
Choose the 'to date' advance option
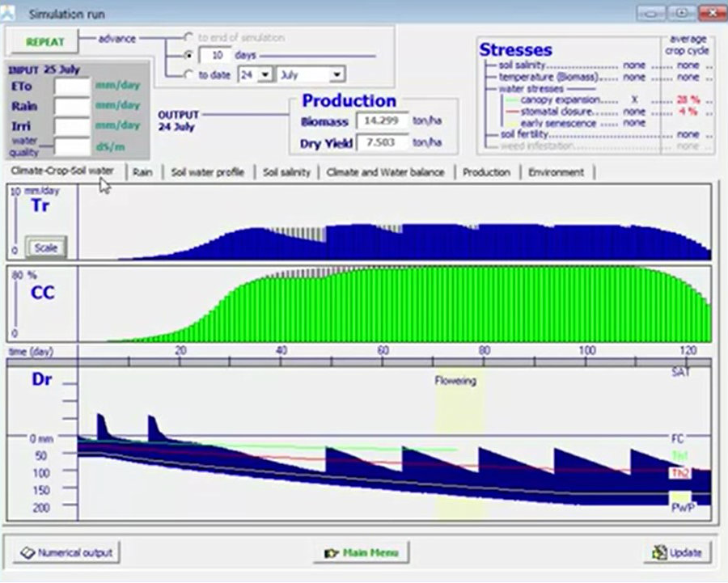pos(188,74)
